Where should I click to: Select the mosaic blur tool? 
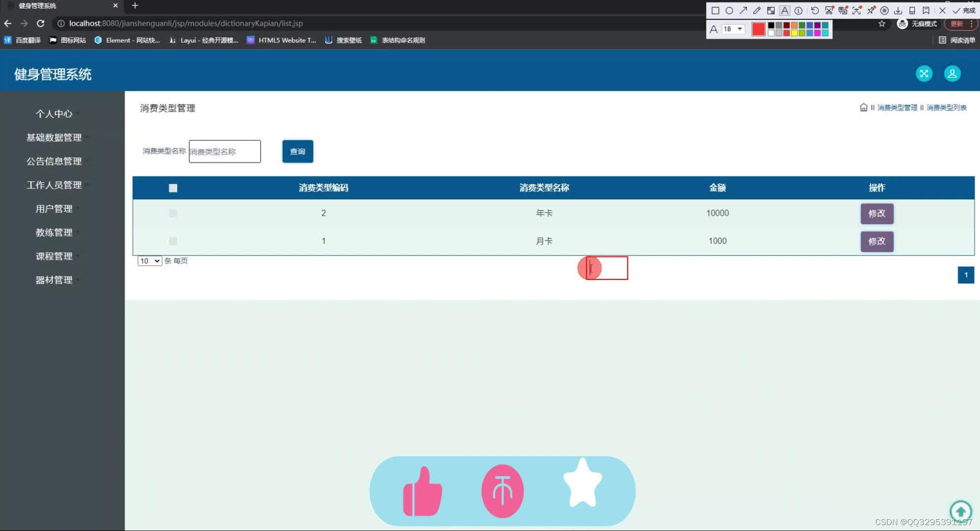click(x=771, y=10)
